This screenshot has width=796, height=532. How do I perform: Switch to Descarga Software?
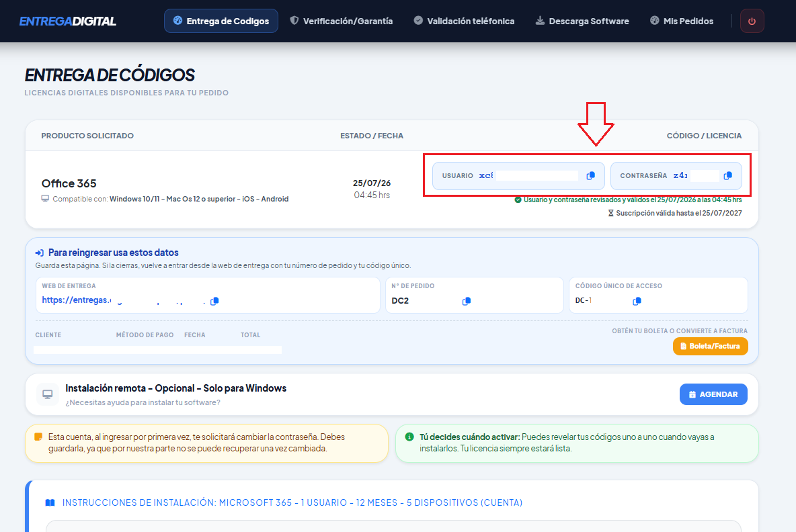click(x=582, y=21)
